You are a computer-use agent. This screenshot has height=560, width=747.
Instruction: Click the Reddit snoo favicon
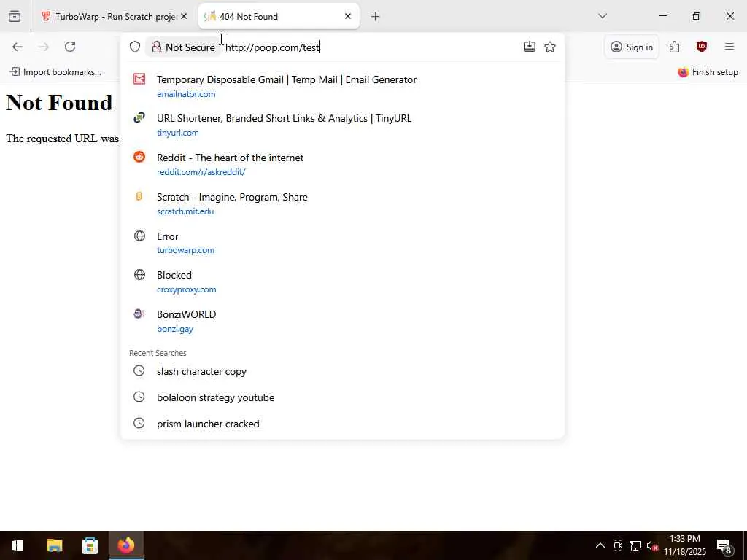pyautogui.click(x=139, y=157)
